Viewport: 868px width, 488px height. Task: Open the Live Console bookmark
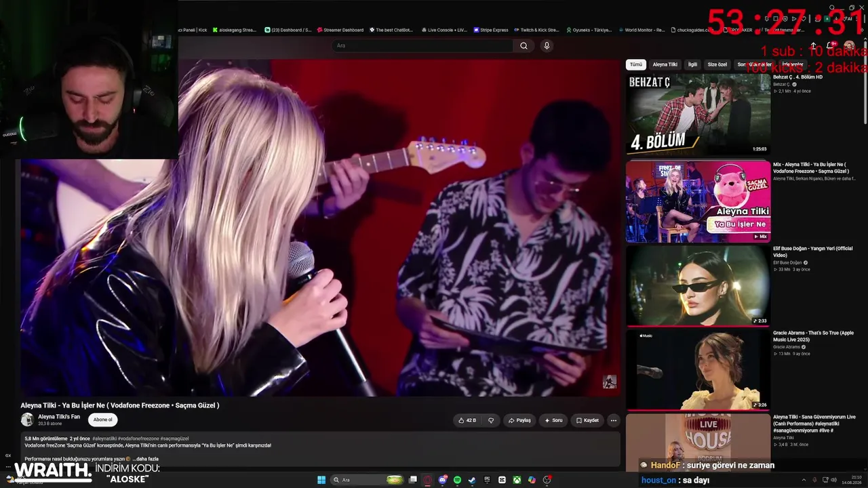click(444, 30)
